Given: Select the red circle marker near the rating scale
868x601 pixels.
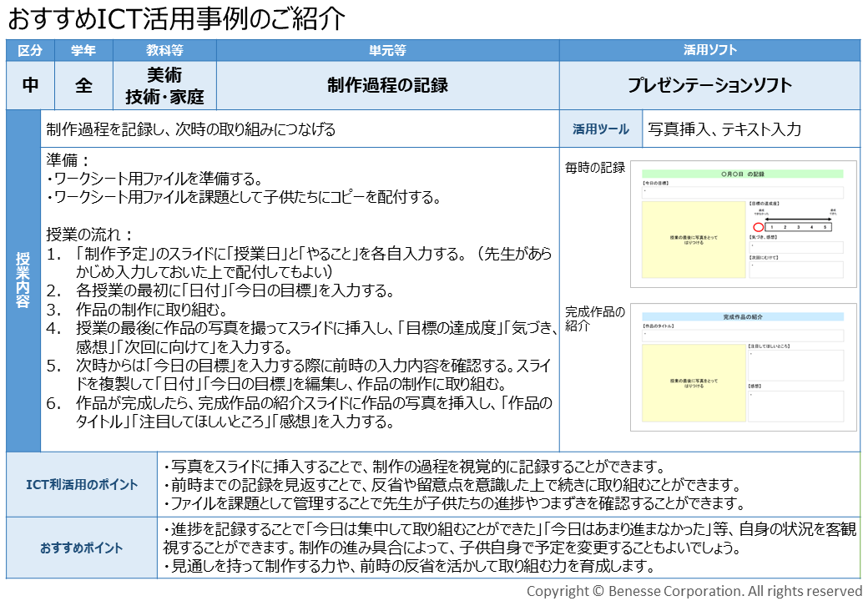Looking at the screenshot, I should click(759, 227).
